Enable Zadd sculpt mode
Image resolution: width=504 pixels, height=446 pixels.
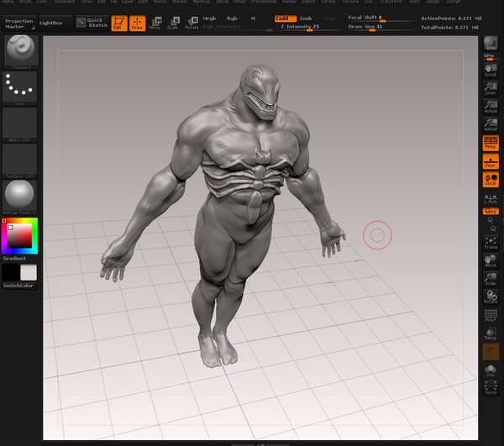(285, 18)
